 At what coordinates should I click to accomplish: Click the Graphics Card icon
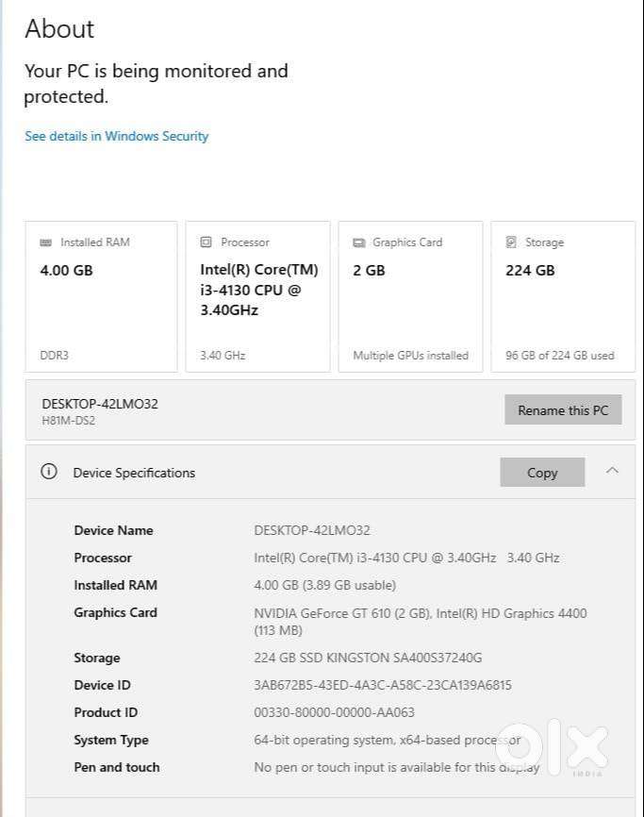point(358,242)
